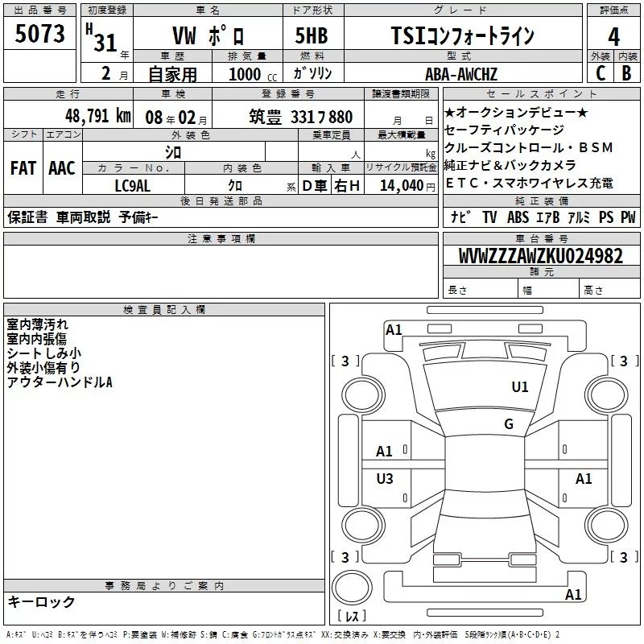Select the ABS equipment label
Viewport: 644px width, 644px height.
point(518,217)
